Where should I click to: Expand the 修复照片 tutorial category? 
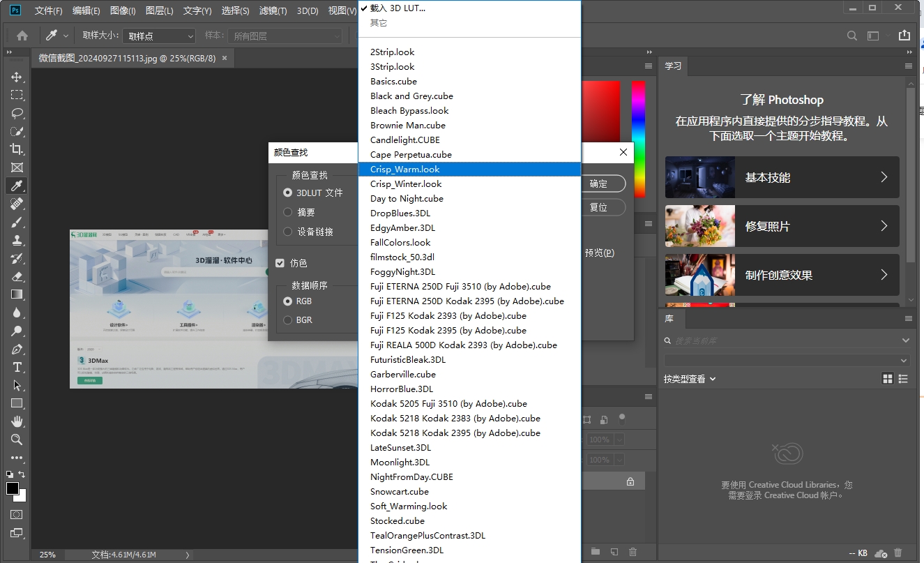click(x=782, y=226)
